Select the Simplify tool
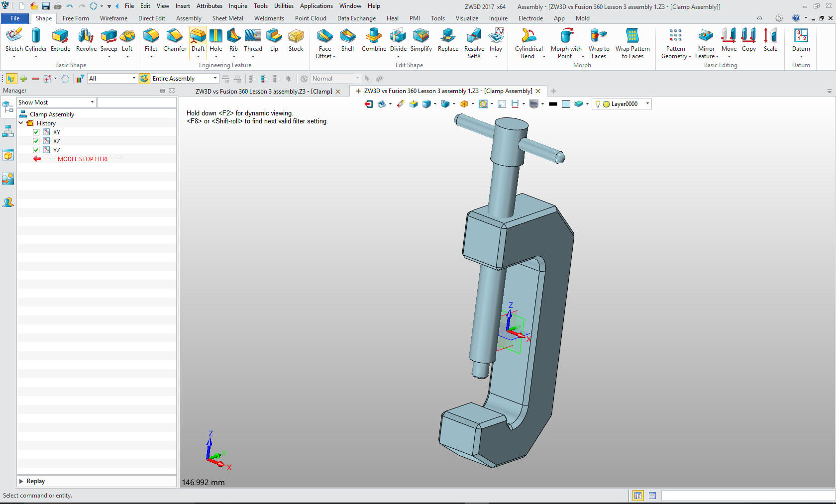 (421, 40)
